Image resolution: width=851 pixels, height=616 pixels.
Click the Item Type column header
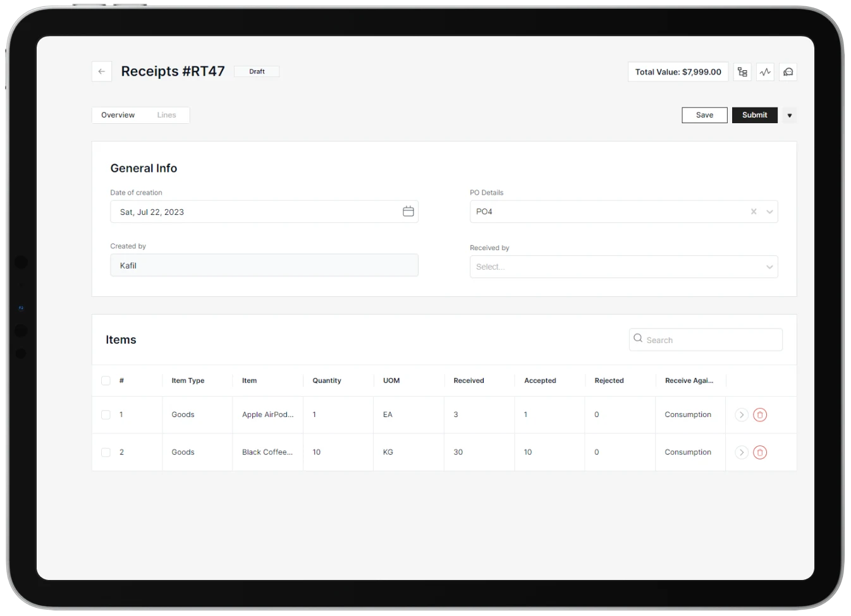pos(188,380)
